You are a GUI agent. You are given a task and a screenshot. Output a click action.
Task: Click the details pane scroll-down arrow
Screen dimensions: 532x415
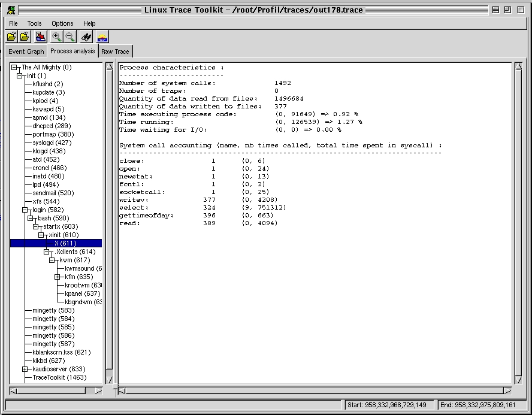coord(518,380)
